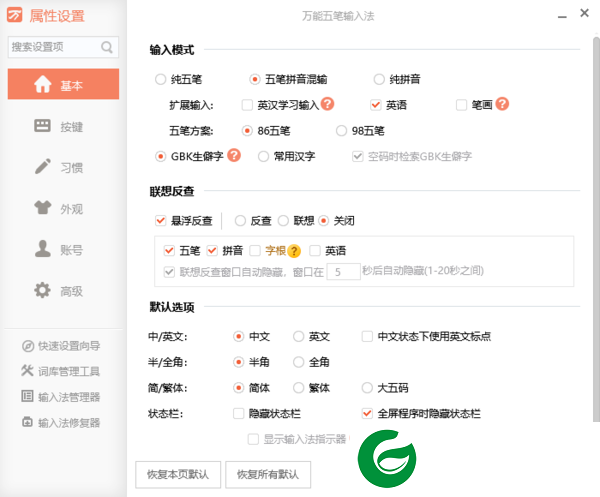Select the 关闭 radio option
The height and width of the screenshot is (497, 600).
pos(324,221)
